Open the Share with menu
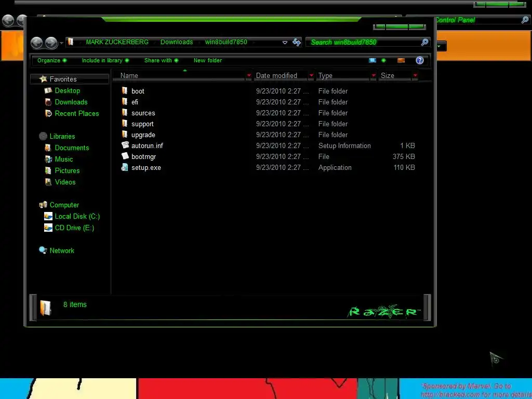Screen dimensions: 532x399 tap(161, 60)
